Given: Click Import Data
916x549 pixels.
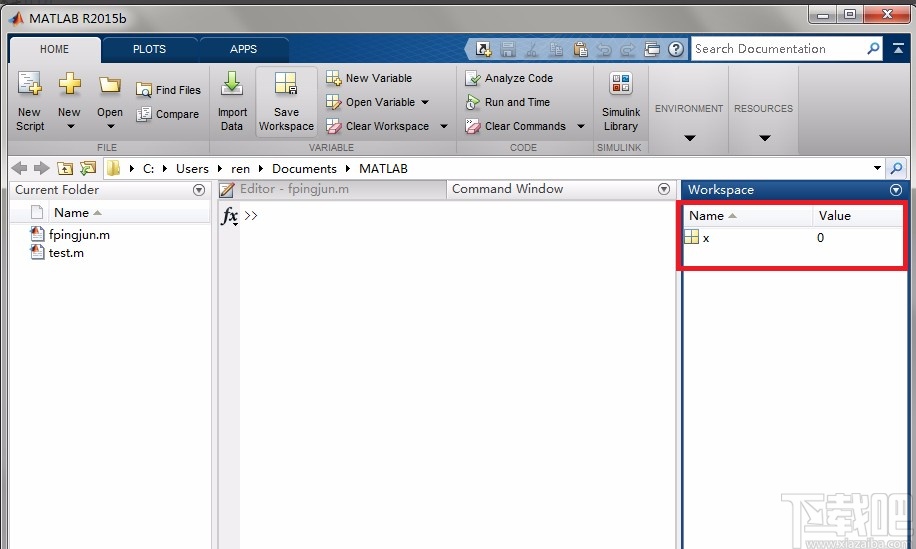Looking at the screenshot, I should (232, 101).
